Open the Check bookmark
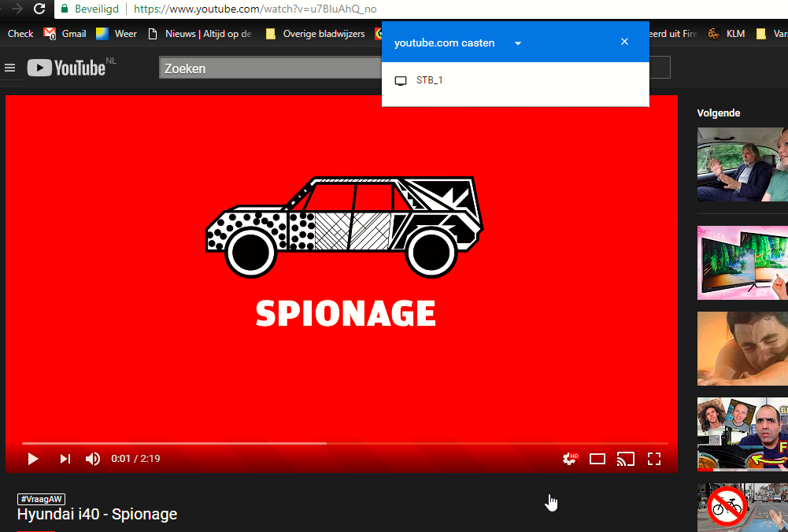Image resolution: width=788 pixels, height=532 pixels. [x=20, y=34]
